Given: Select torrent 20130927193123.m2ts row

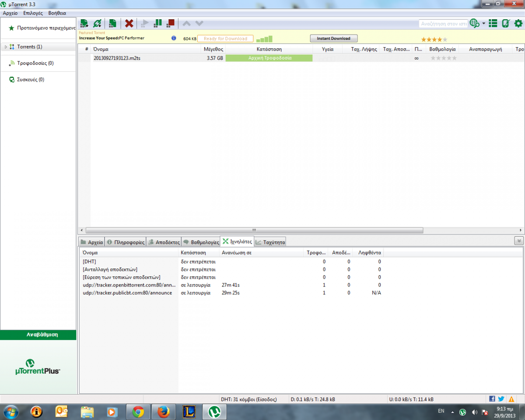Looking at the screenshot, I should point(302,58).
